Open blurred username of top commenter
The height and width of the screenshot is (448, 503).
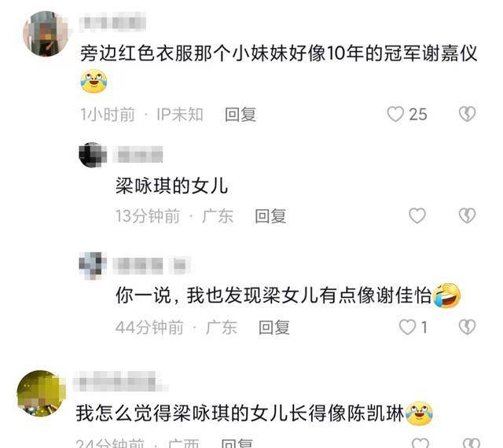(112, 23)
